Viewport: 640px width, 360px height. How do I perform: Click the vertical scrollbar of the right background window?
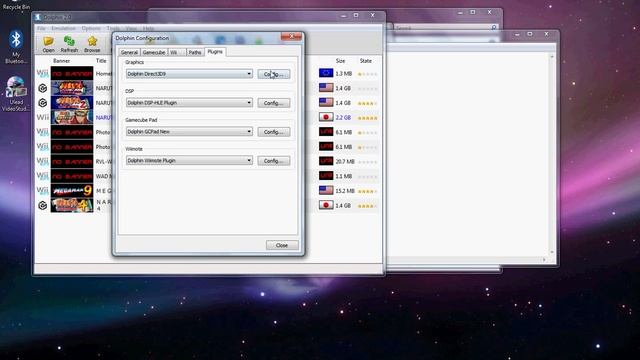[x=552, y=154]
